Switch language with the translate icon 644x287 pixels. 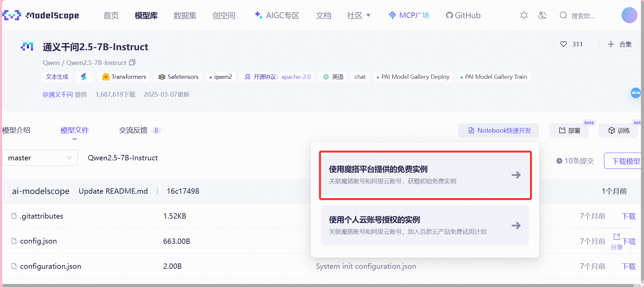542,15
